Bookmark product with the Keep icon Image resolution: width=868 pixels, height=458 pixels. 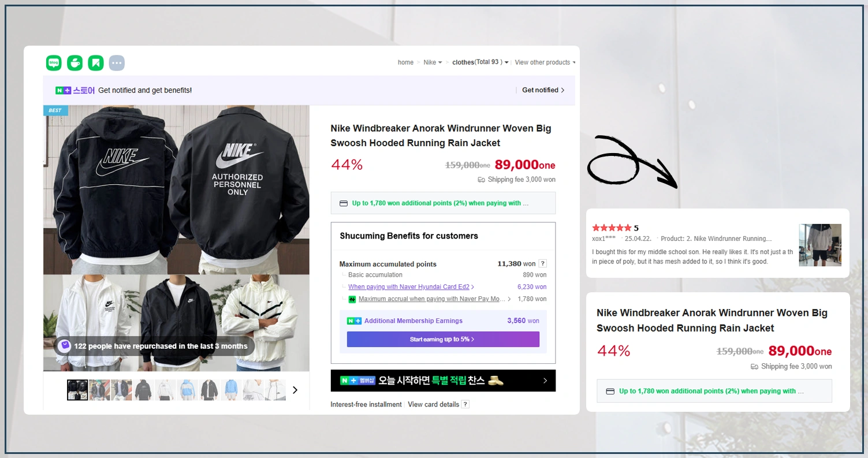(96, 62)
